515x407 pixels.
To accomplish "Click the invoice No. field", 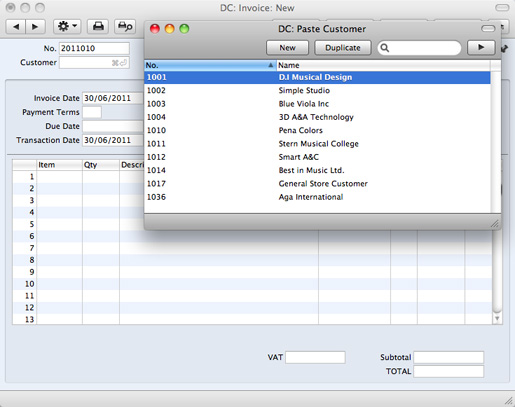I will click(x=94, y=48).
